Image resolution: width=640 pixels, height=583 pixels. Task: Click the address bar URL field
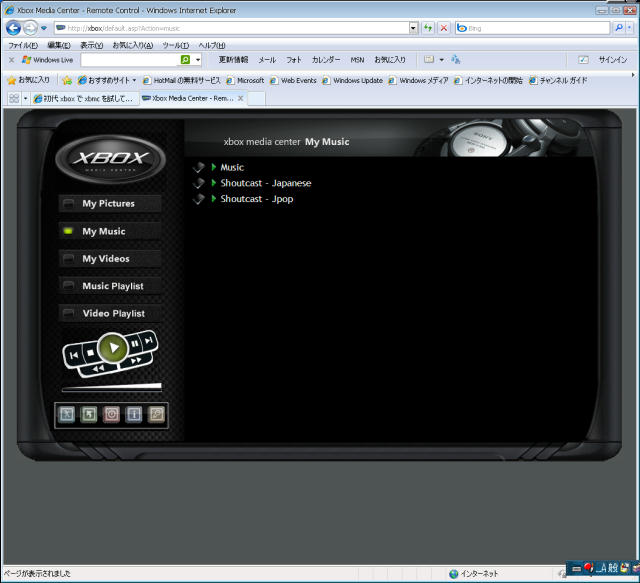coord(232,28)
